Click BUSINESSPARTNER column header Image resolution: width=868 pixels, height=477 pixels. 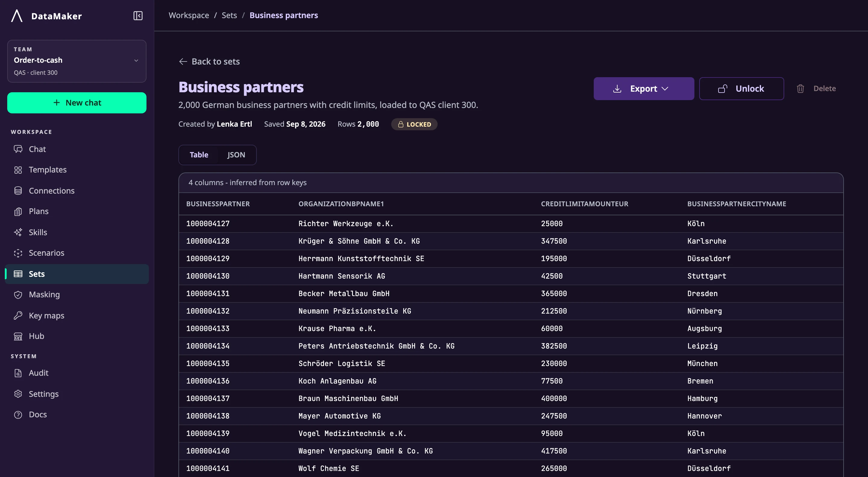point(218,204)
